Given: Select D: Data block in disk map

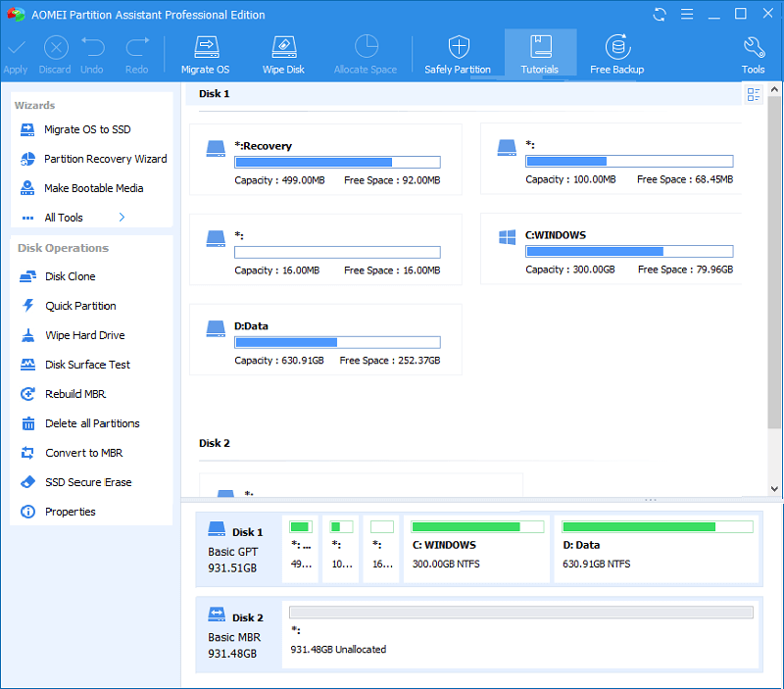Looking at the screenshot, I should tap(657, 550).
